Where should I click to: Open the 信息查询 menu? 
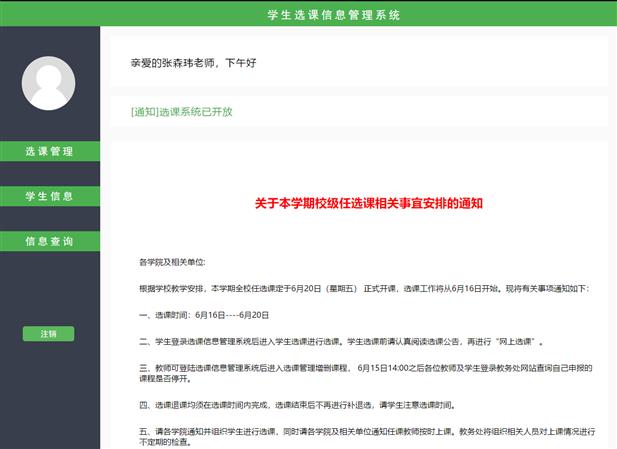[x=50, y=241]
